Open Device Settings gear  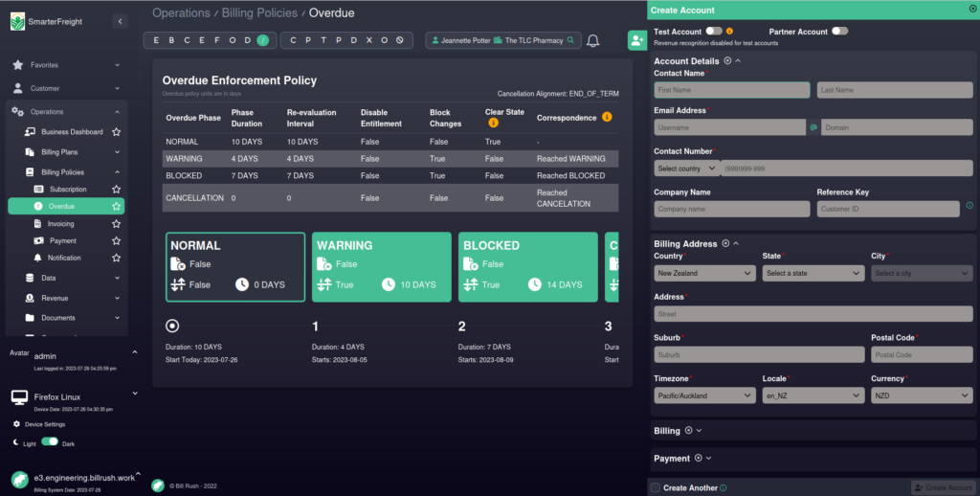[16, 424]
